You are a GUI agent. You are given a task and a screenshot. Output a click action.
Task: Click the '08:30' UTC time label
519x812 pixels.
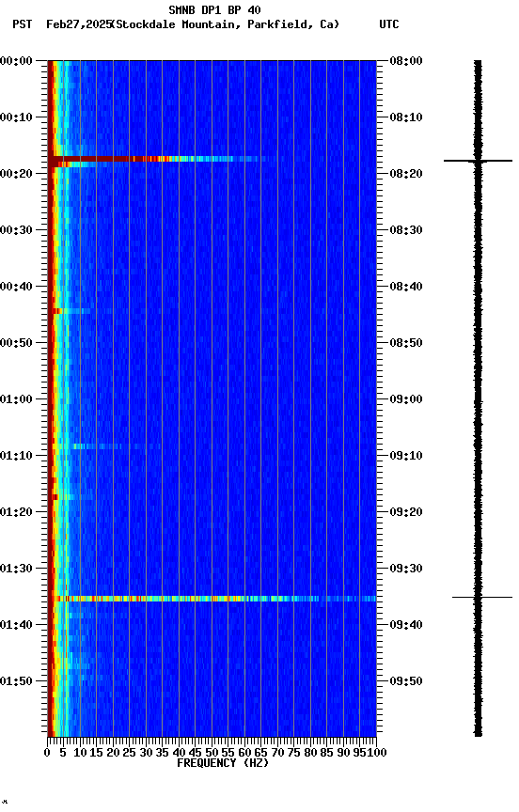(x=406, y=230)
